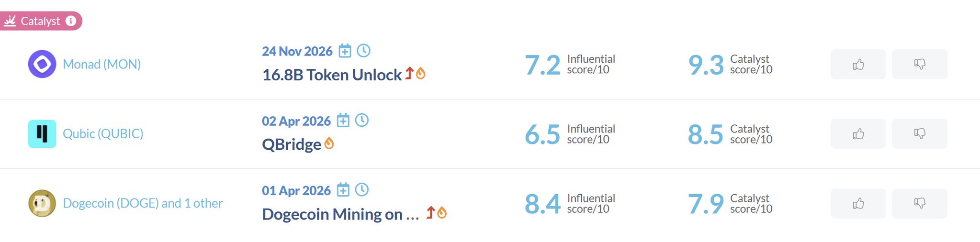Click clock icon beside 01 Apr 2026
The height and width of the screenshot is (242, 980).
click(x=362, y=190)
